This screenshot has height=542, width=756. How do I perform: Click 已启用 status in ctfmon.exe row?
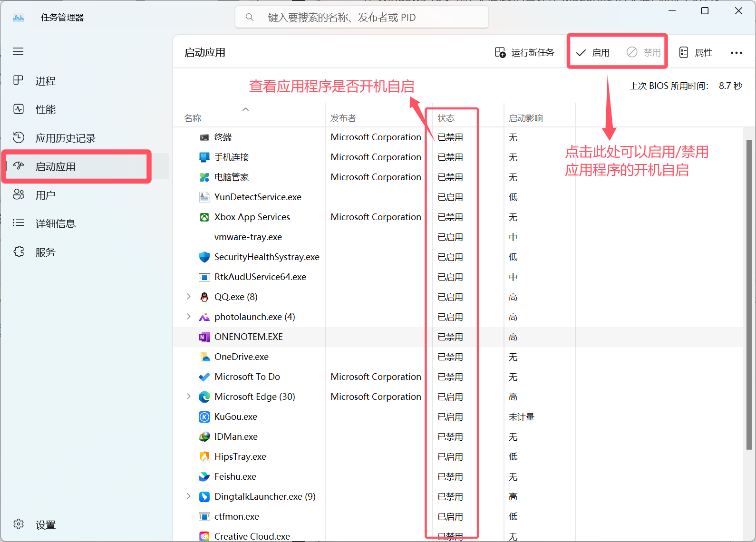point(450,517)
